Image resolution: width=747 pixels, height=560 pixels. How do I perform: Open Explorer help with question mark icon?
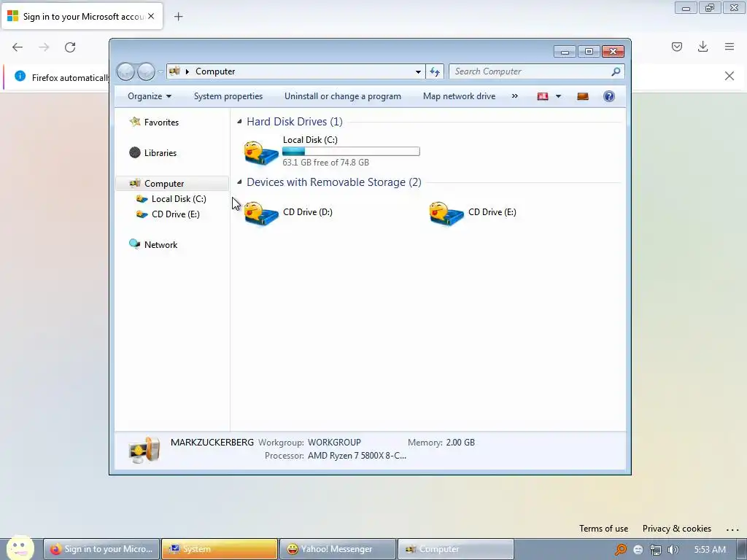(609, 97)
